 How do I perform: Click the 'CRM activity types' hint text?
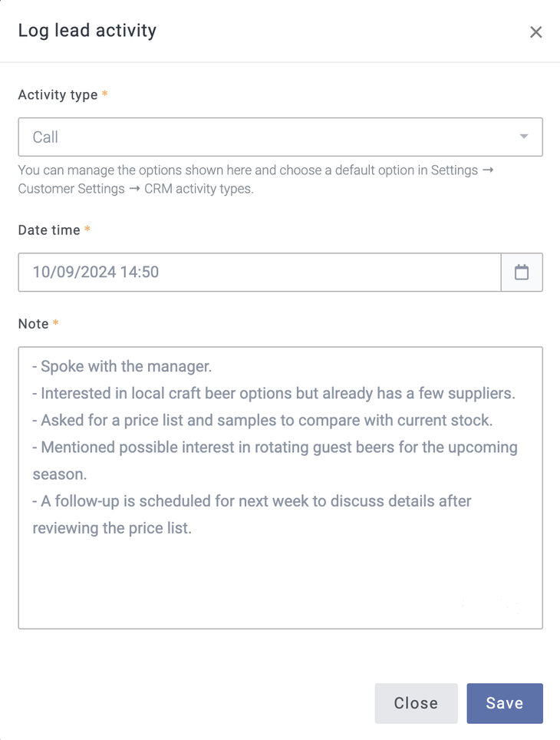198,189
